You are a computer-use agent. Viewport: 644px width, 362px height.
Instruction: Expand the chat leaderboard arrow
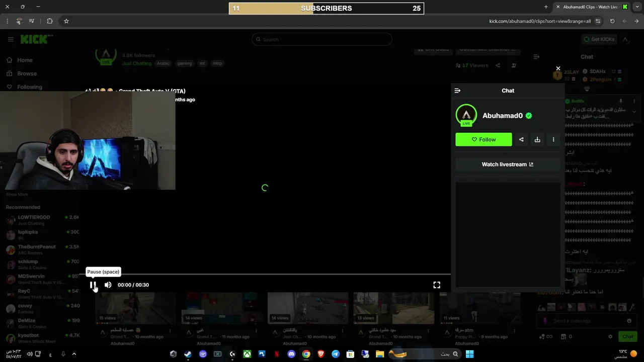pos(587,89)
